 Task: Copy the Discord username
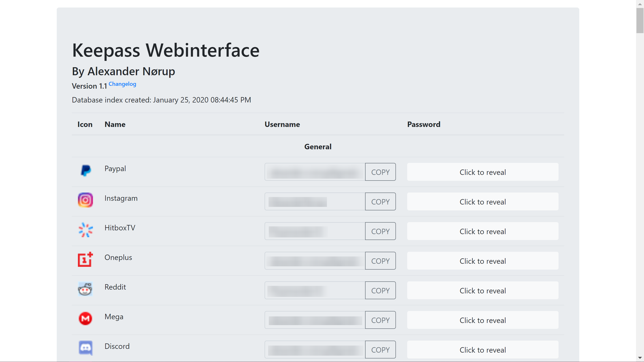coord(380,350)
